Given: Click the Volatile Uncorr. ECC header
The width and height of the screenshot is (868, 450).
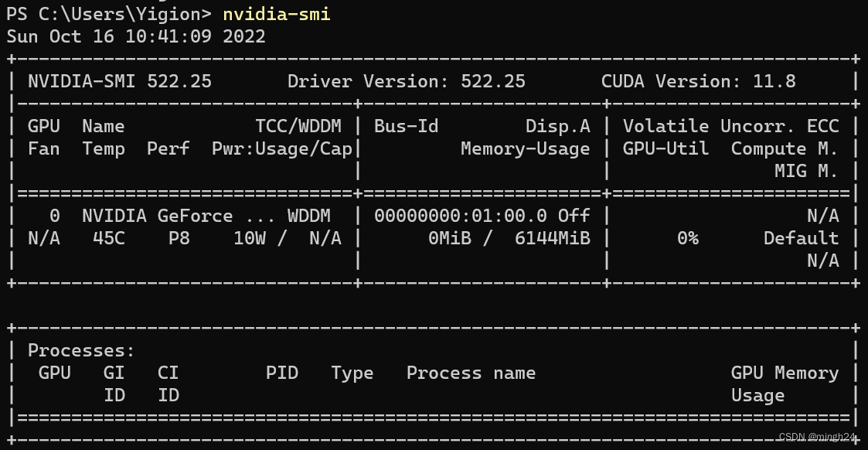Looking at the screenshot, I should pyautogui.click(x=730, y=126).
